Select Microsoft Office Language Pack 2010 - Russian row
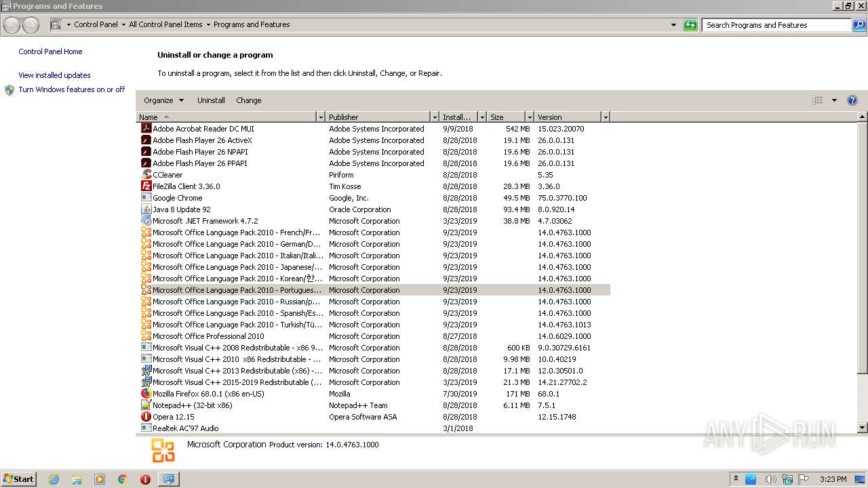The image size is (868, 488). point(373,302)
